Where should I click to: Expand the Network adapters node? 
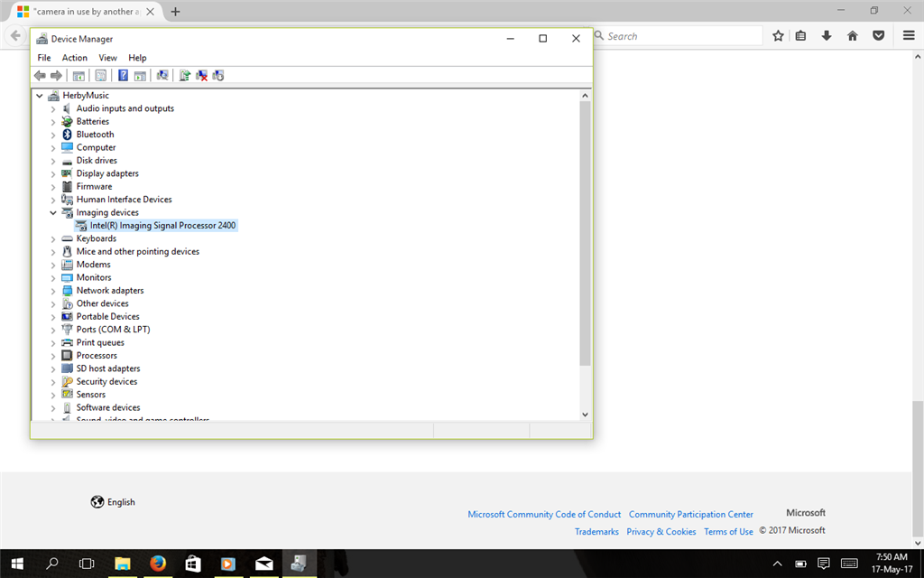click(x=53, y=291)
